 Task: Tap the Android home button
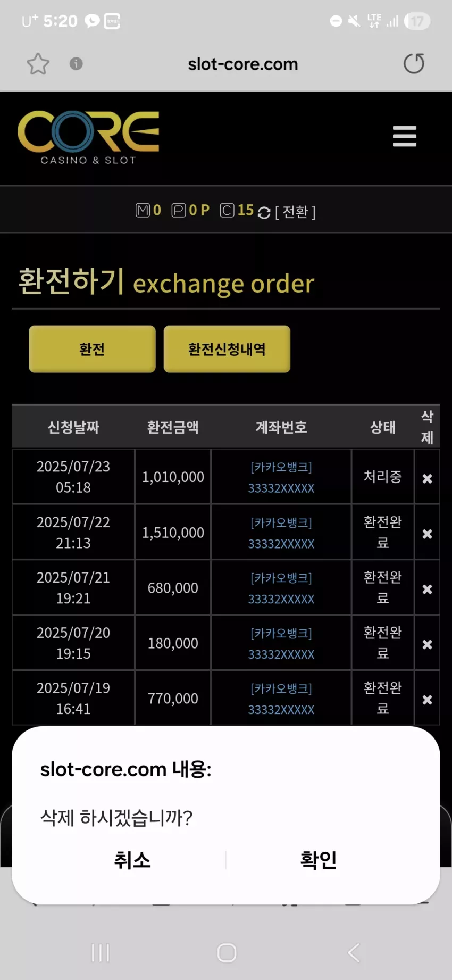[x=227, y=952]
